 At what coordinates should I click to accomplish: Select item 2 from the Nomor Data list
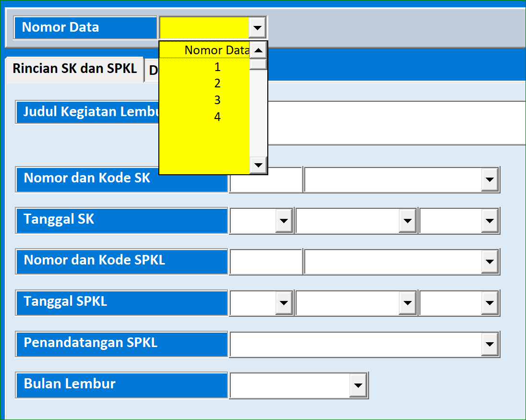(x=217, y=84)
